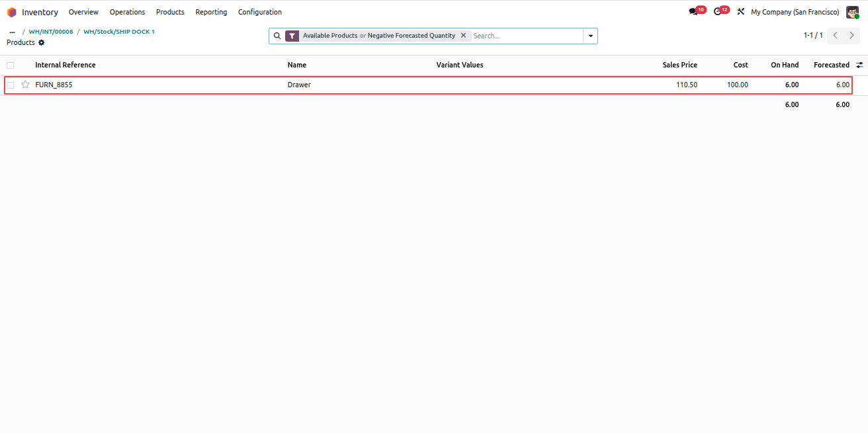This screenshot has width=868, height=433.
Task: Open optional columns adjust icon
Action: click(x=859, y=65)
